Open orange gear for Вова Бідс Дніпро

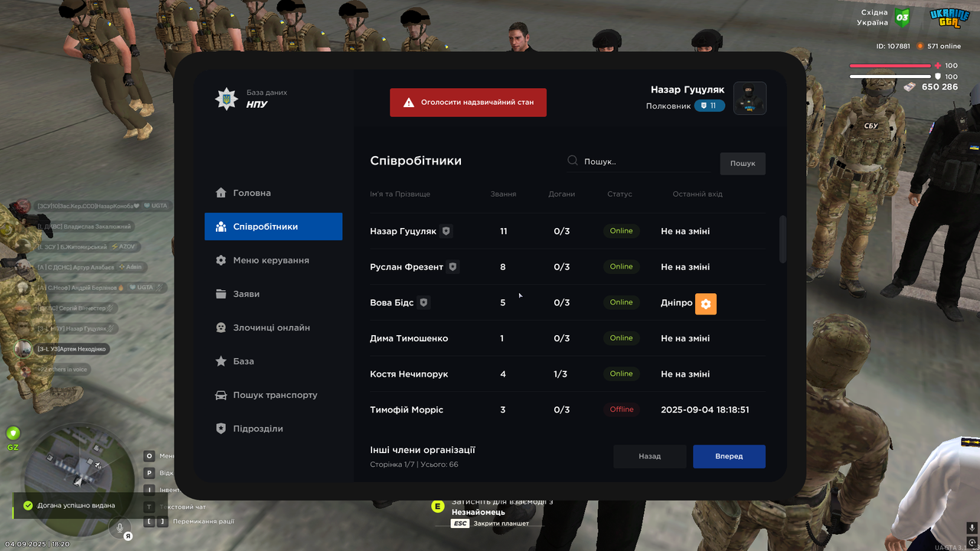point(706,304)
